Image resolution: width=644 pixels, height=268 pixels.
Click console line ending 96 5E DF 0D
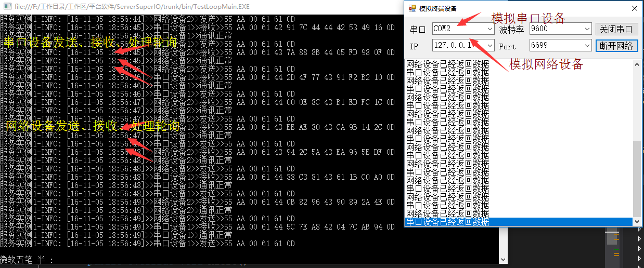(197, 152)
